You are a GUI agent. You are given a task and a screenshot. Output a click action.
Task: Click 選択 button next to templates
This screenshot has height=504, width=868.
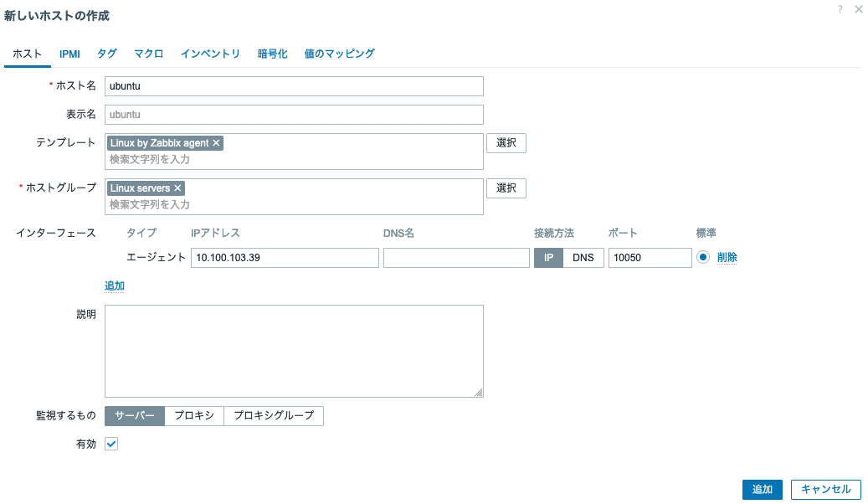click(x=506, y=143)
